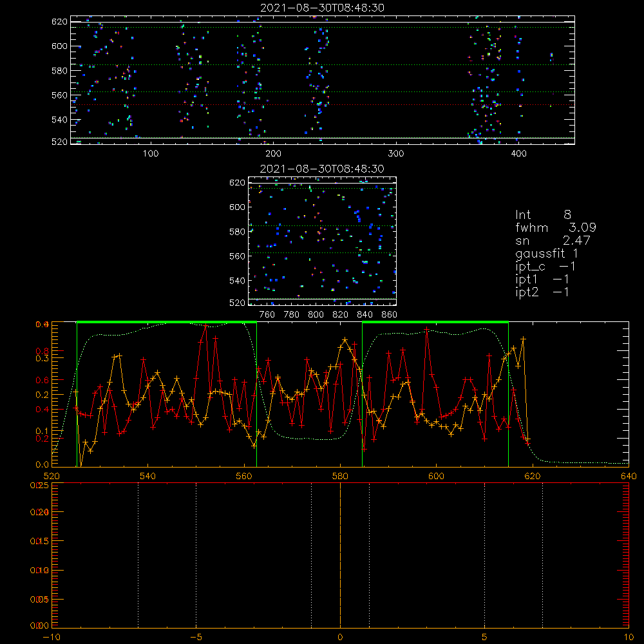Select the 'Int 8' readout text
Image resolution: width=644 pixels, height=644 pixels.
(543, 215)
